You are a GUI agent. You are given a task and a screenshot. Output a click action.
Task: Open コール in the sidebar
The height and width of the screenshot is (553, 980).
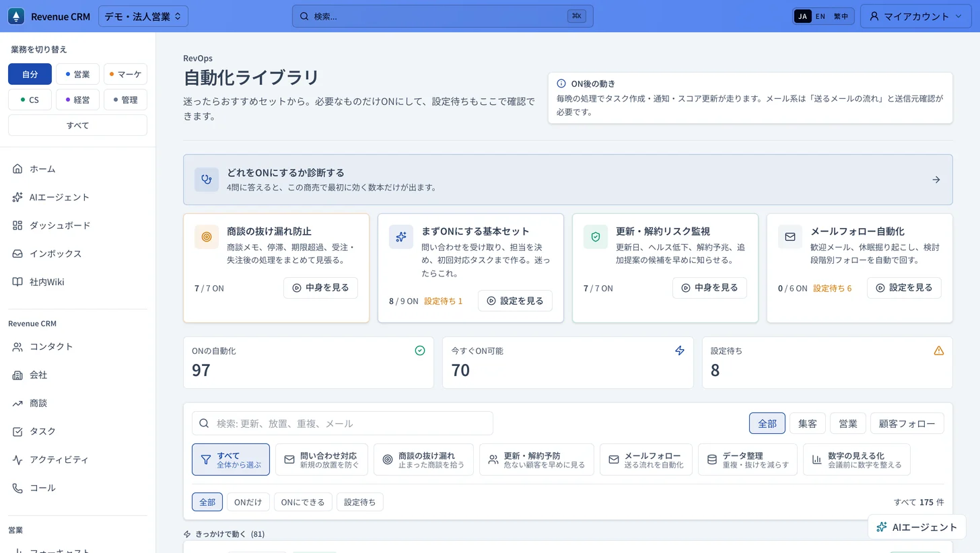tap(77, 488)
